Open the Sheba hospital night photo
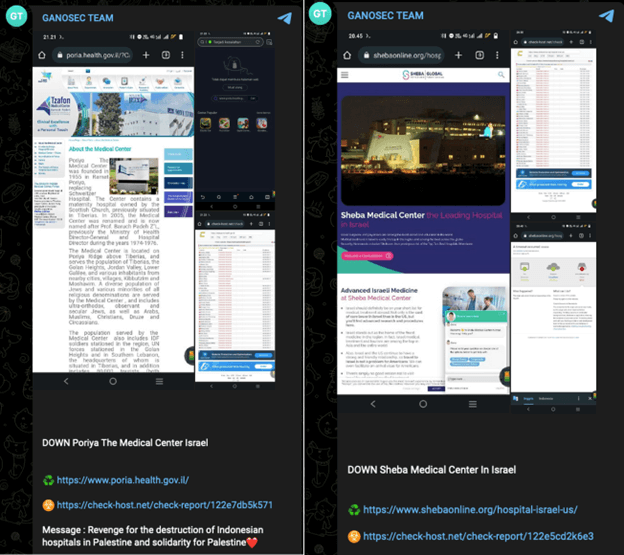Screen dimensions: 624x555 click(422, 147)
